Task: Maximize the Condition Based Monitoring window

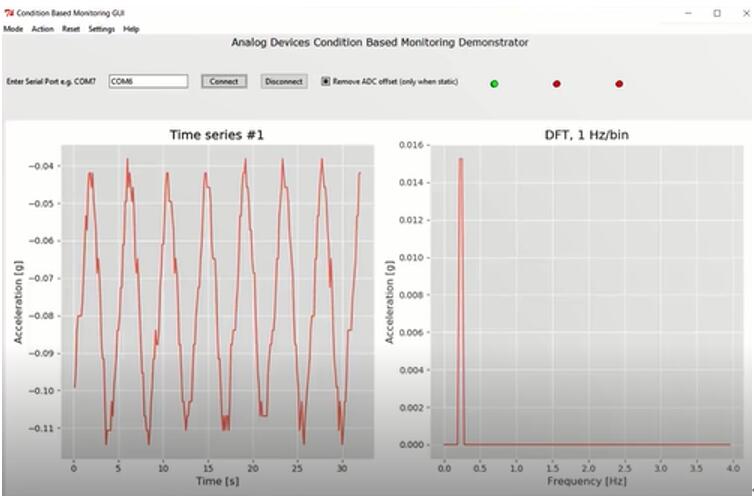Action: [717, 13]
